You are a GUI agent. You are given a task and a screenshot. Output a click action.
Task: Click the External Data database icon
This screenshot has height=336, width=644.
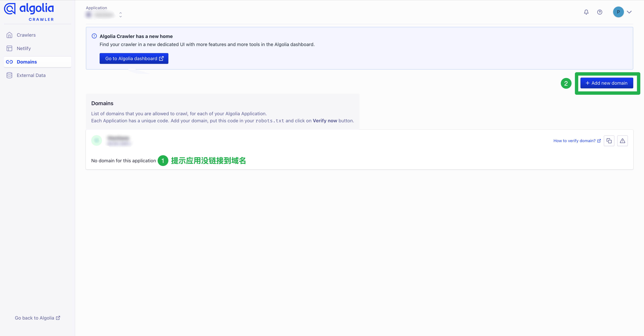tap(10, 75)
